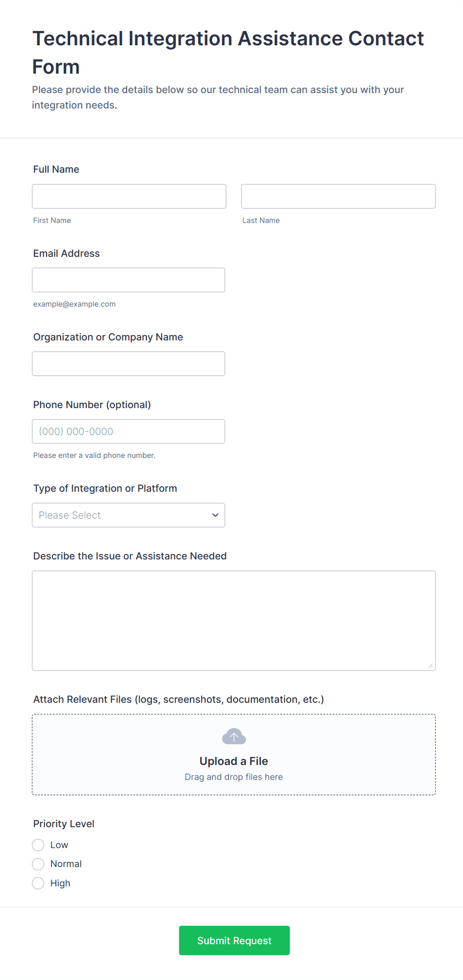Viewport: 463px width, 980px height.
Task: Select the Normal priority radio button
Action: pyautogui.click(x=38, y=864)
